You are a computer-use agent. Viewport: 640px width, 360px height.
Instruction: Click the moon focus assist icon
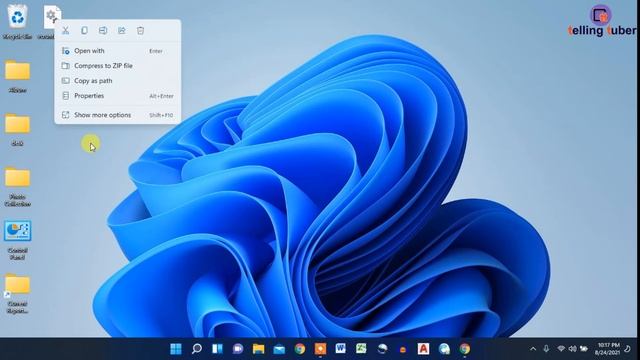[x=628, y=349]
